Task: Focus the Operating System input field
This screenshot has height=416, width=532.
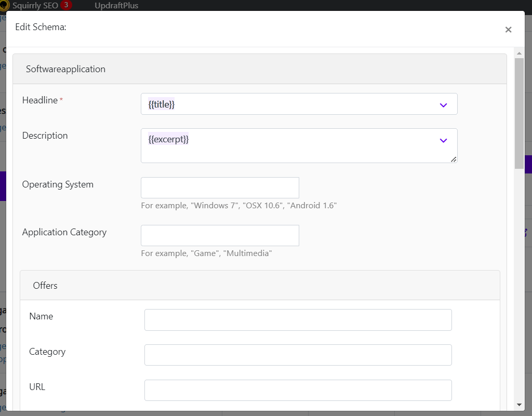Action: (220, 187)
